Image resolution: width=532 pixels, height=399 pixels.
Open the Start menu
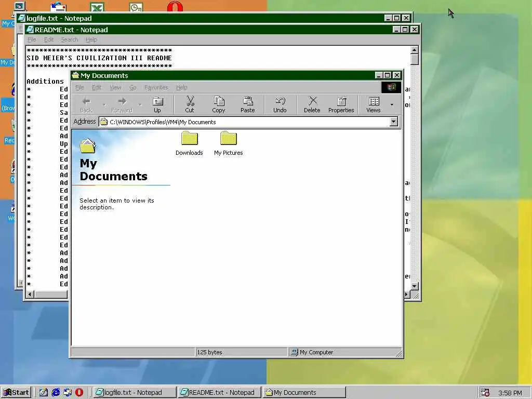point(16,393)
